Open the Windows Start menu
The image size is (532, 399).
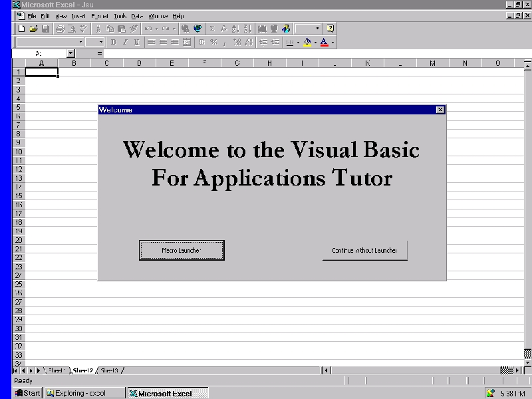click(28, 393)
